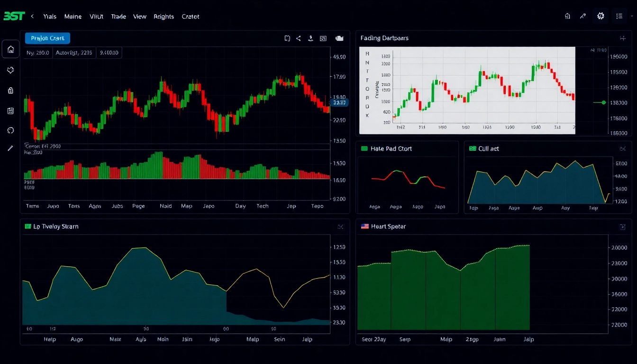Click the share icon above main chart
Image resolution: width=637 pixels, height=364 pixels.
[299, 38]
